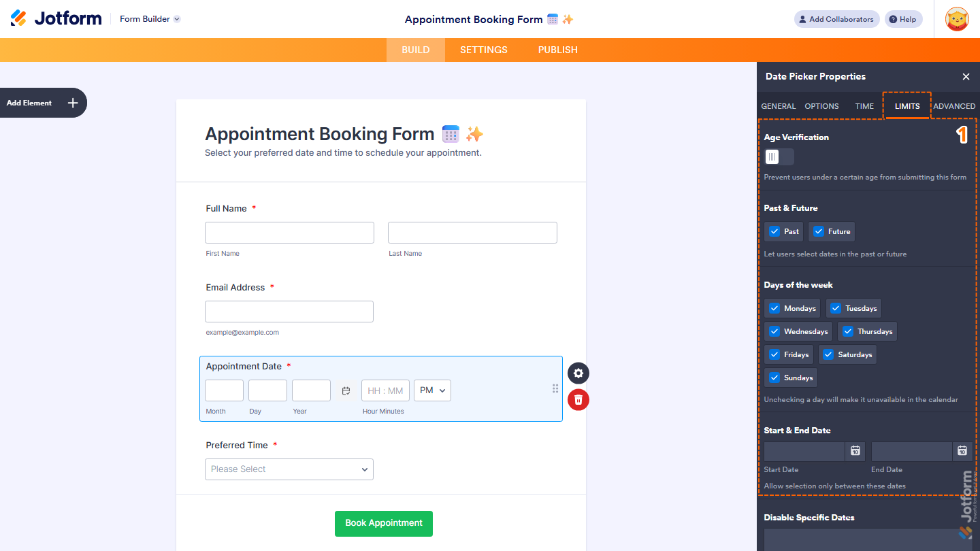Click the End Date input field
The width and height of the screenshot is (980, 551).
pos(912,451)
